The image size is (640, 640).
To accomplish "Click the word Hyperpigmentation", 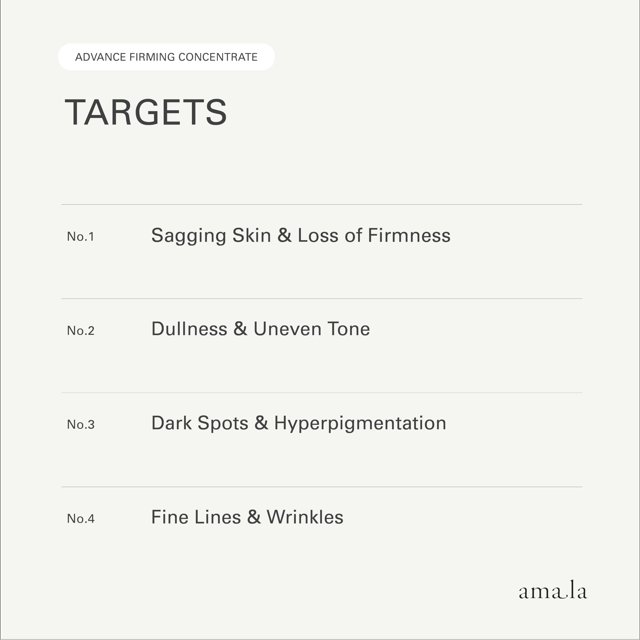I will [x=360, y=424].
